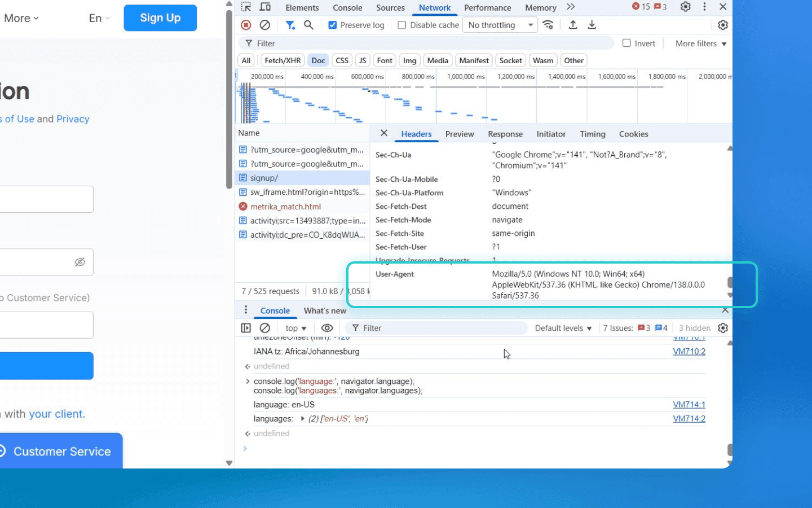Close the request details pane
Viewport: 812px width, 508px height.
(x=384, y=133)
